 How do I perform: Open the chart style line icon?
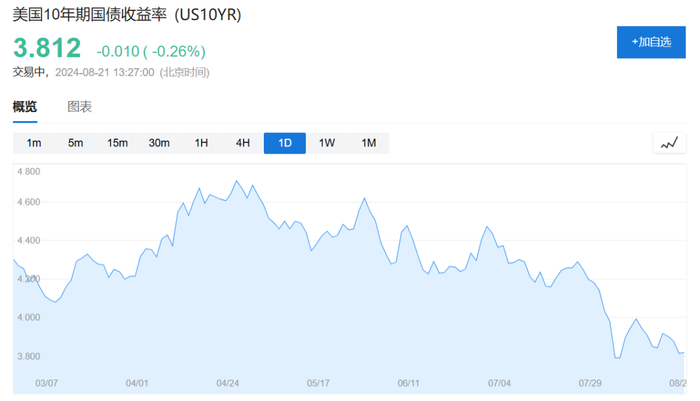(x=669, y=143)
